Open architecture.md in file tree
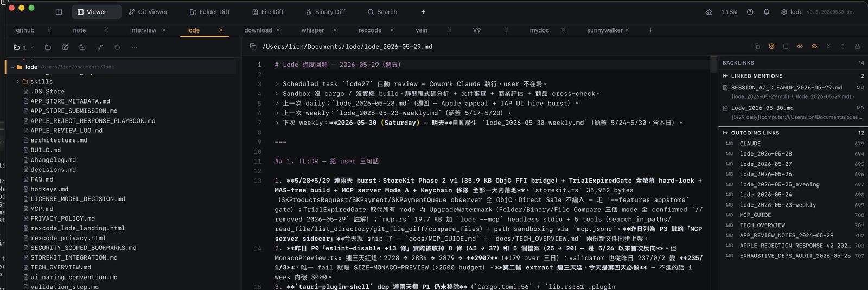 point(59,140)
